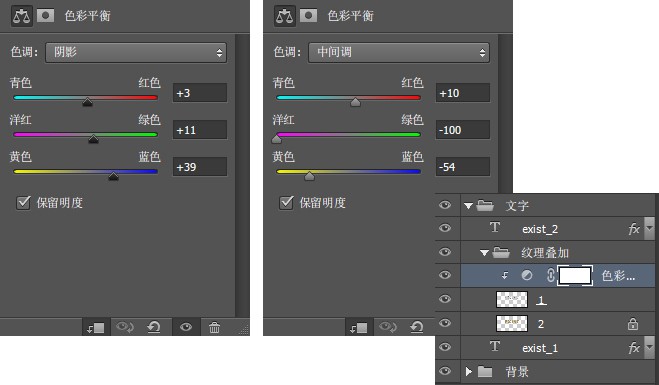659x385 pixels.
Task: Click 背景 group folder icon
Action: click(485, 372)
